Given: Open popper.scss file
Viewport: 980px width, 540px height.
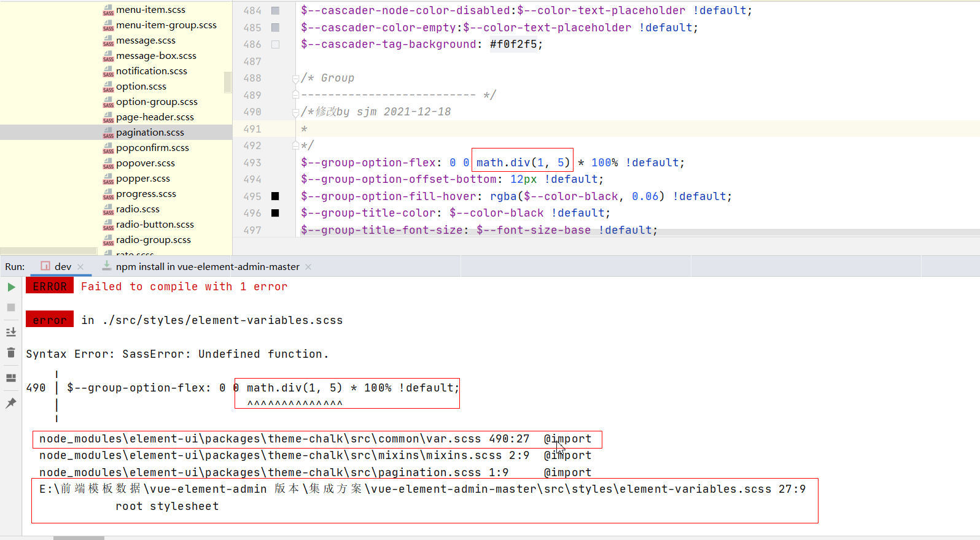Looking at the screenshot, I should click(x=143, y=179).
